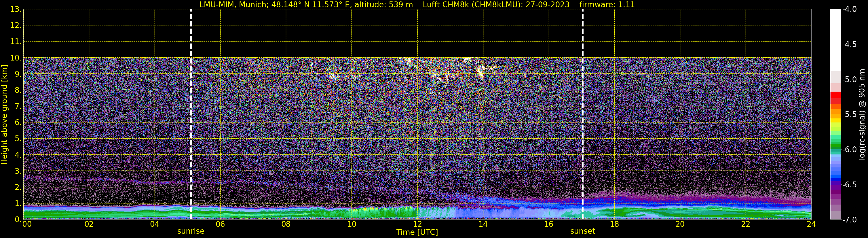Click the '18' tick label on the time axis
This screenshot has width=868, height=238.
615,224
